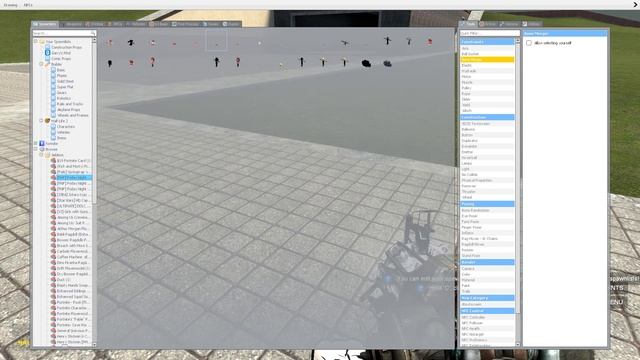The height and width of the screenshot is (360, 640).
Task: Select the highlighted Bone Merger tool
Action: click(487, 60)
